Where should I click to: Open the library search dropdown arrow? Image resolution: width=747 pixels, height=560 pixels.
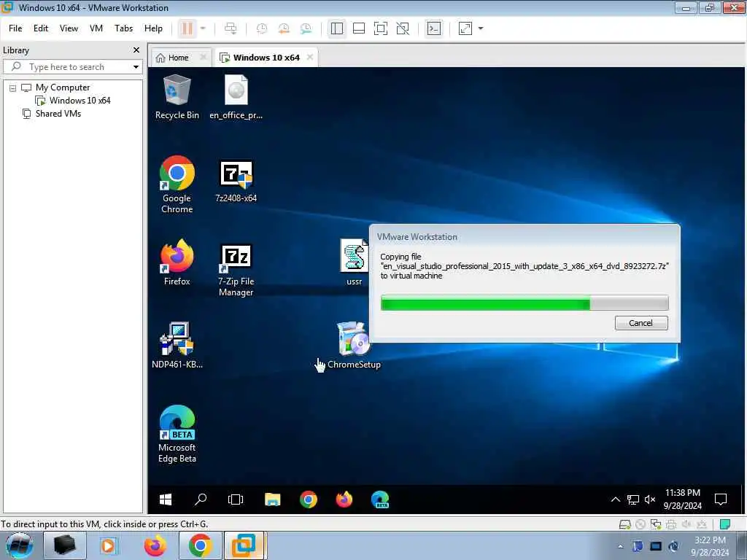pos(136,66)
